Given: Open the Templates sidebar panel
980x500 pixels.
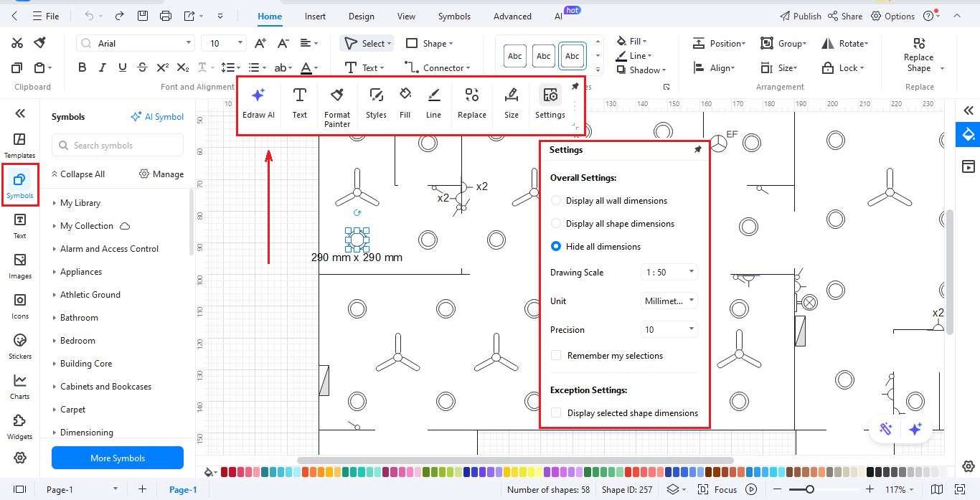Looking at the screenshot, I should pos(19,145).
